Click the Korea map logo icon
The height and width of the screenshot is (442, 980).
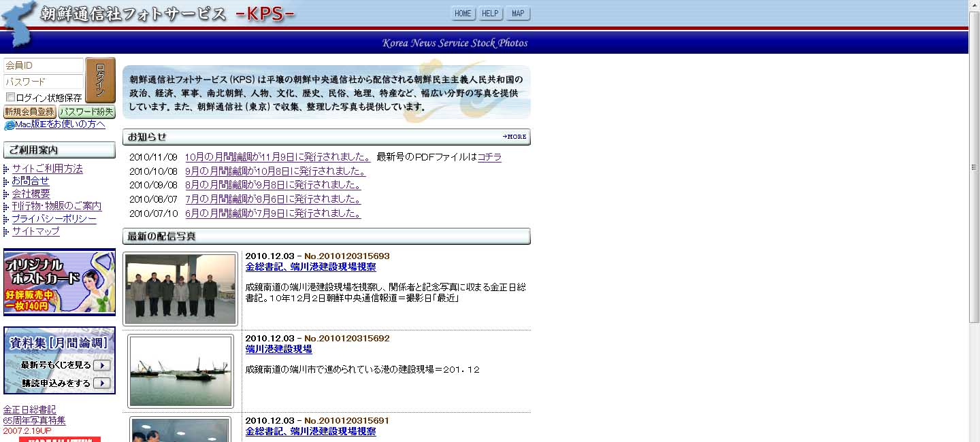click(x=18, y=25)
